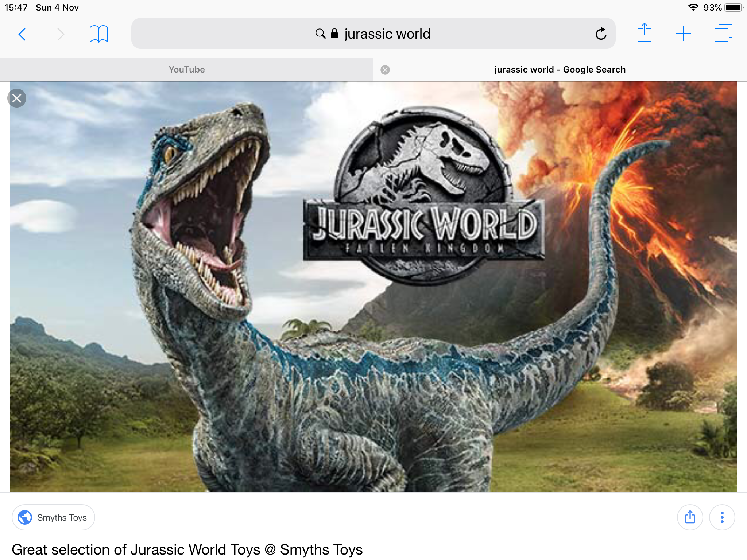Tap the 15:47 clock in status bar

coord(16,8)
